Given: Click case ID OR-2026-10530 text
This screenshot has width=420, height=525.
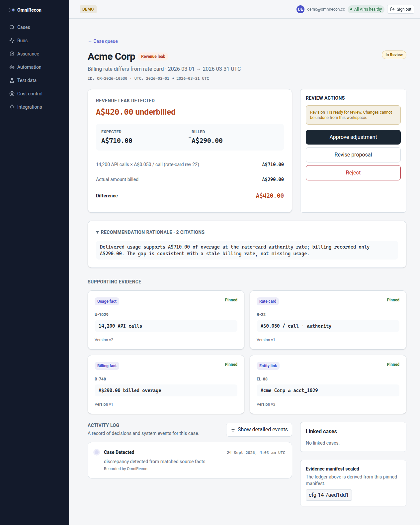Looking at the screenshot, I should click(112, 78).
